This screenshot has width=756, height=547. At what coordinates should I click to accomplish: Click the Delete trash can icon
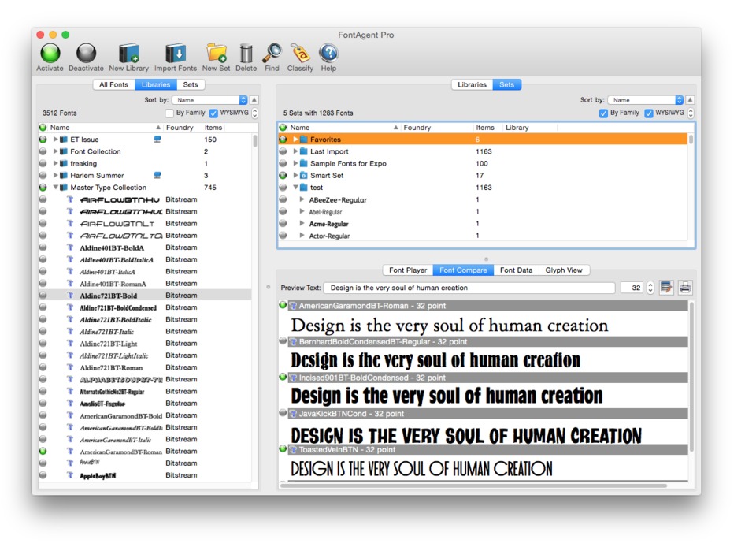(246, 54)
